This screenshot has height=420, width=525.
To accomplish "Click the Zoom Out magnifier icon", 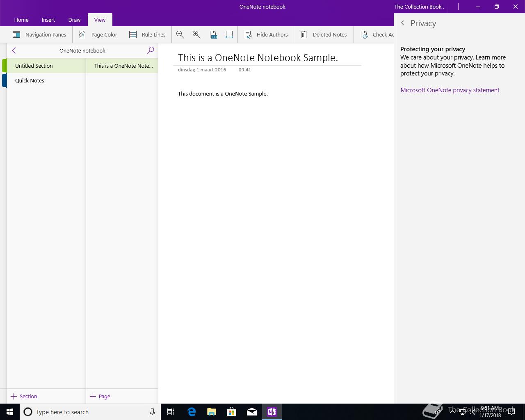I will click(180, 35).
